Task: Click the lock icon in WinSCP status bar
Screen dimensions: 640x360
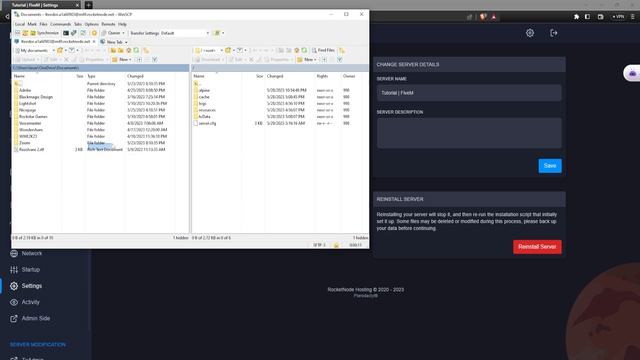Action: click(x=336, y=245)
